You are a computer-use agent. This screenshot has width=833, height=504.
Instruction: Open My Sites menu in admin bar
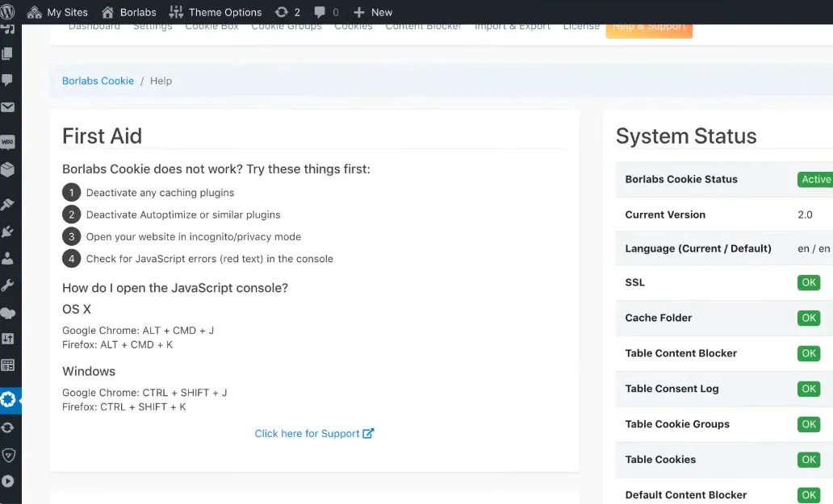[57, 12]
